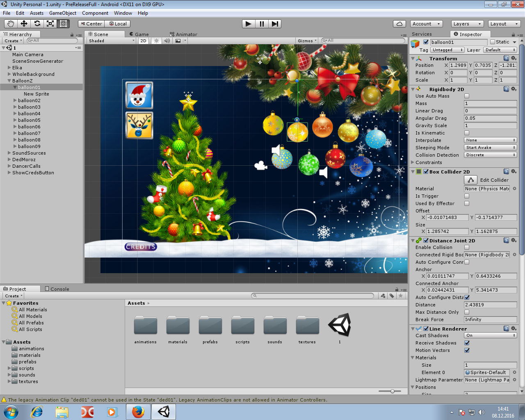Launch Firefox from the taskbar

[138, 412]
